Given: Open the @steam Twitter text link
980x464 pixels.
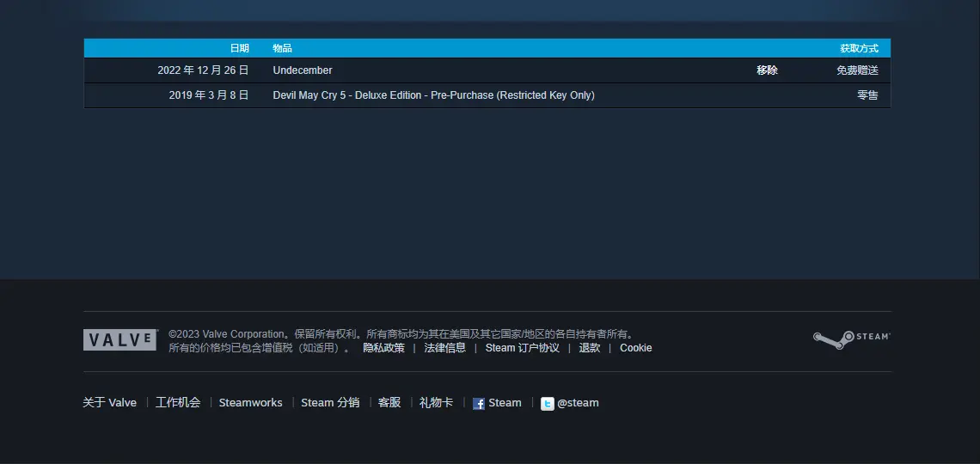Looking at the screenshot, I should (x=578, y=403).
